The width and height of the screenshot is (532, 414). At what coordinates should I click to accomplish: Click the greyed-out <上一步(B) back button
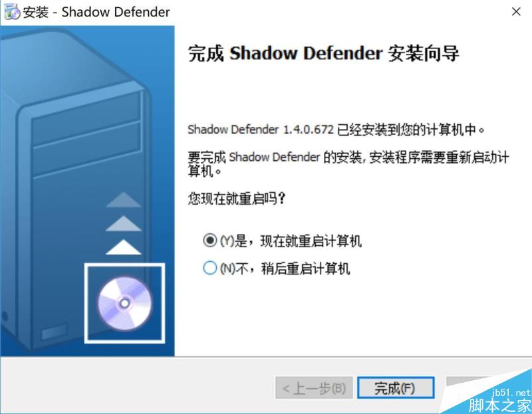pos(314,387)
